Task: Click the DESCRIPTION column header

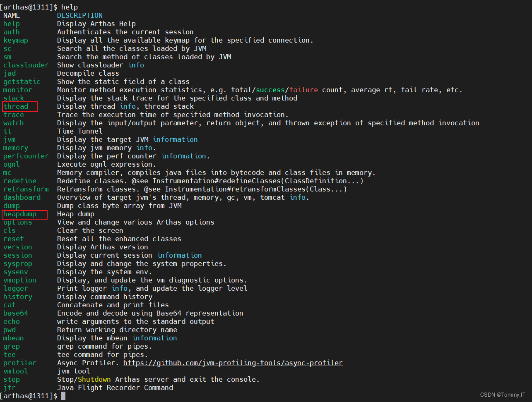Action: pyautogui.click(x=80, y=15)
